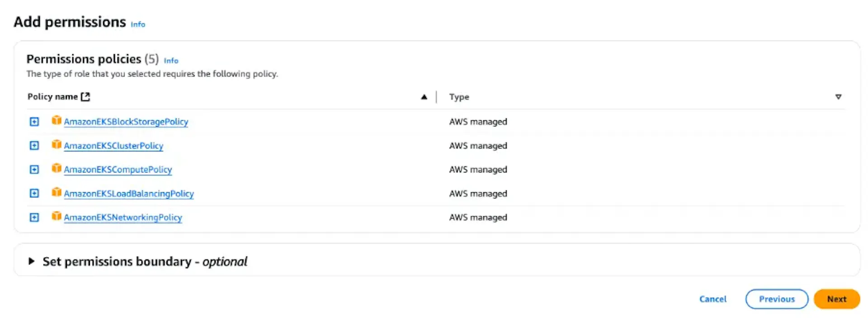Viewport: 868px width, 332px height.
Task: Click the Cancel button
Action: pyautogui.click(x=713, y=299)
